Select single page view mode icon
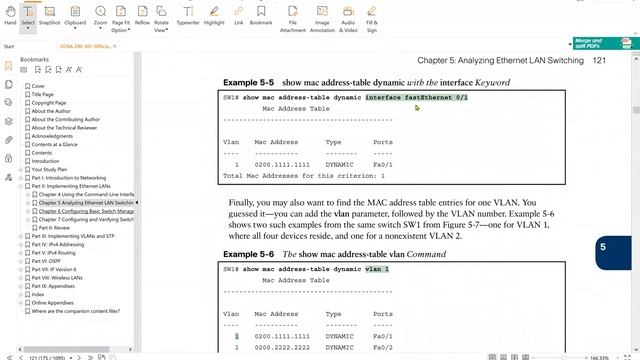Image resolution: width=640 pixels, height=360 pixels. click(492, 358)
